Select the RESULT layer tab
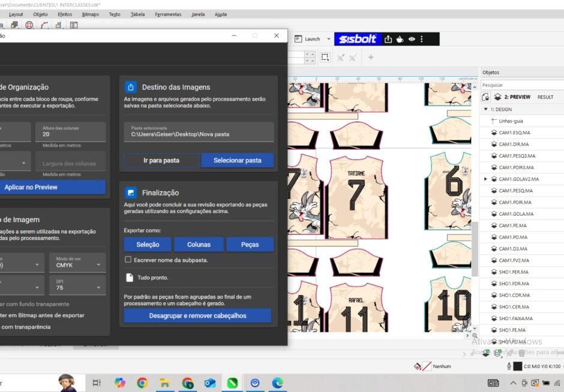This screenshot has height=392, width=564. tap(545, 97)
